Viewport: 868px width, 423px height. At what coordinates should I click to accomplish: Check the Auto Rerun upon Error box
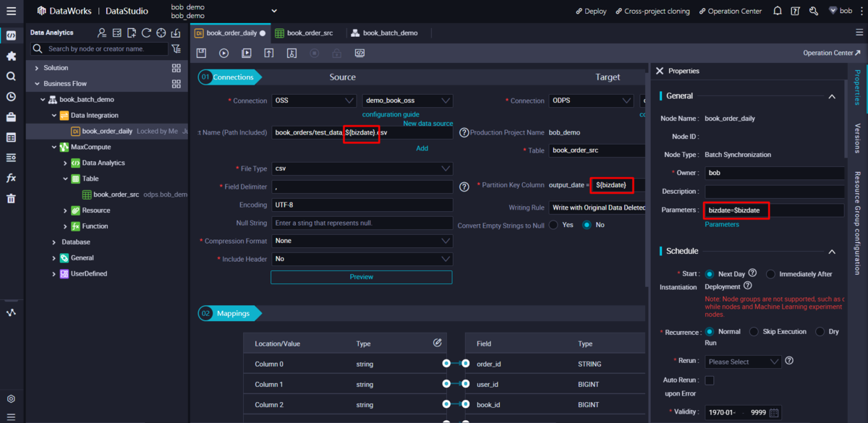710,380
